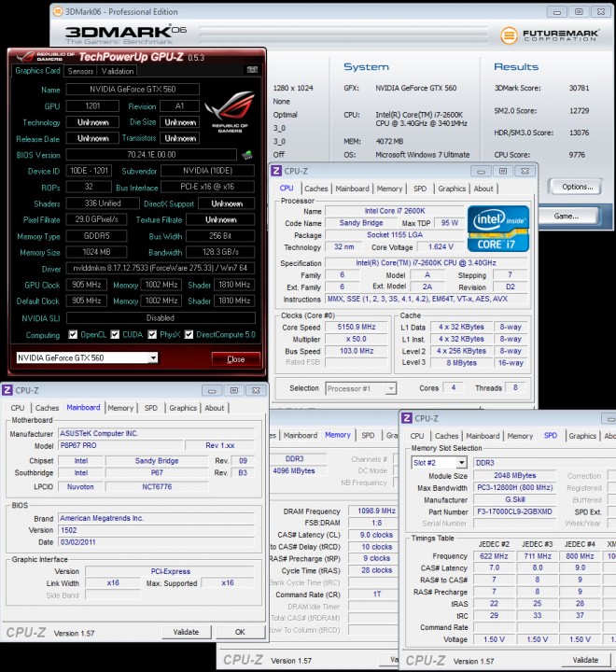Click the 3DMark06 title bar icon
The width and height of the screenshot is (616, 672).
58,11
